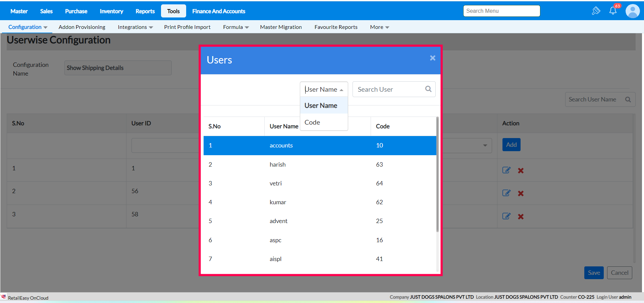The height and width of the screenshot is (303, 644).
Task: Select the accounts user row
Action: (320, 145)
